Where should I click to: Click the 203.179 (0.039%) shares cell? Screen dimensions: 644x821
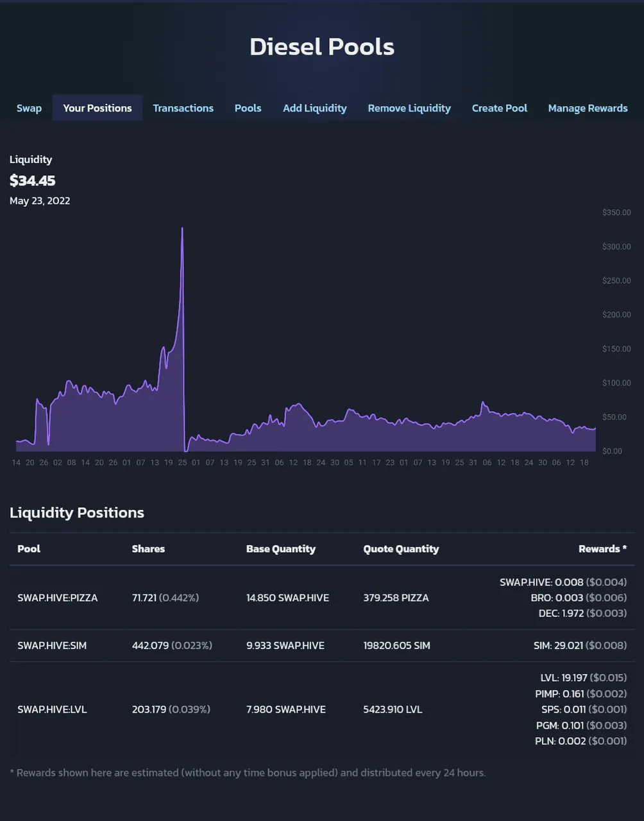171,709
